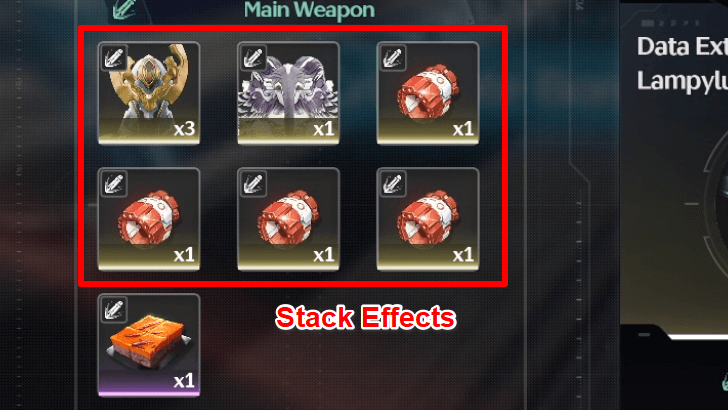Click the weapon icon beside Main Weapon header
The image size is (728, 410).
click(124, 9)
